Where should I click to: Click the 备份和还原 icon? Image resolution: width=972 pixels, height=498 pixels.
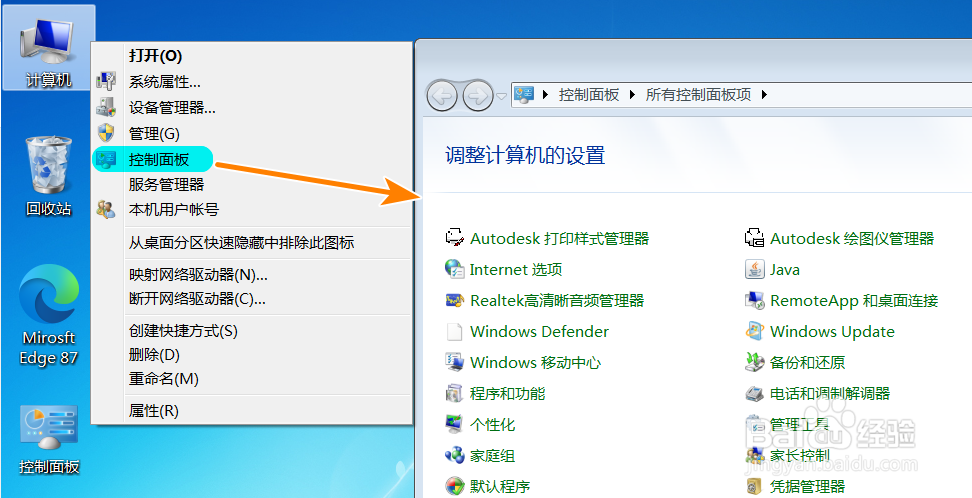(754, 362)
